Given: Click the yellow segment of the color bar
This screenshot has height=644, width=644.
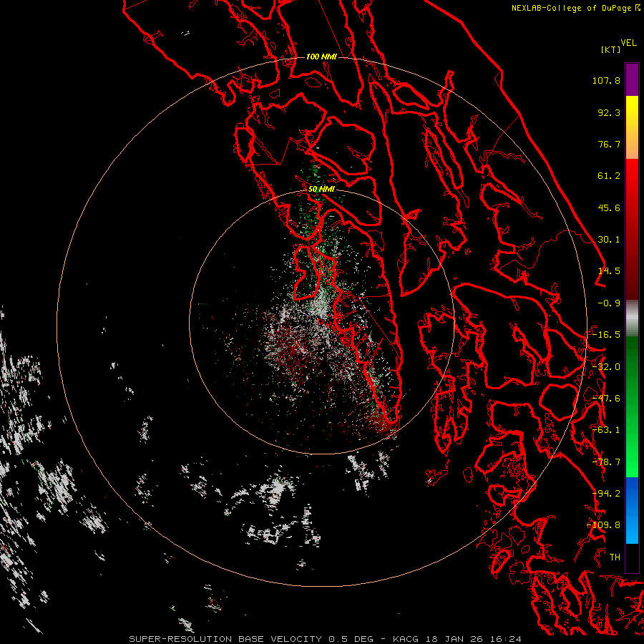Looking at the screenshot, I should (x=632, y=127).
